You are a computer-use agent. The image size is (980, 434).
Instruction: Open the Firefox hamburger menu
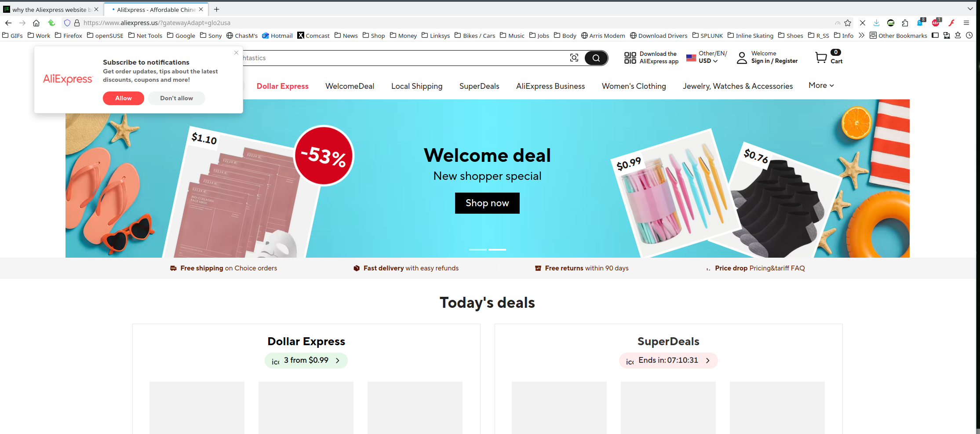tap(966, 23)
